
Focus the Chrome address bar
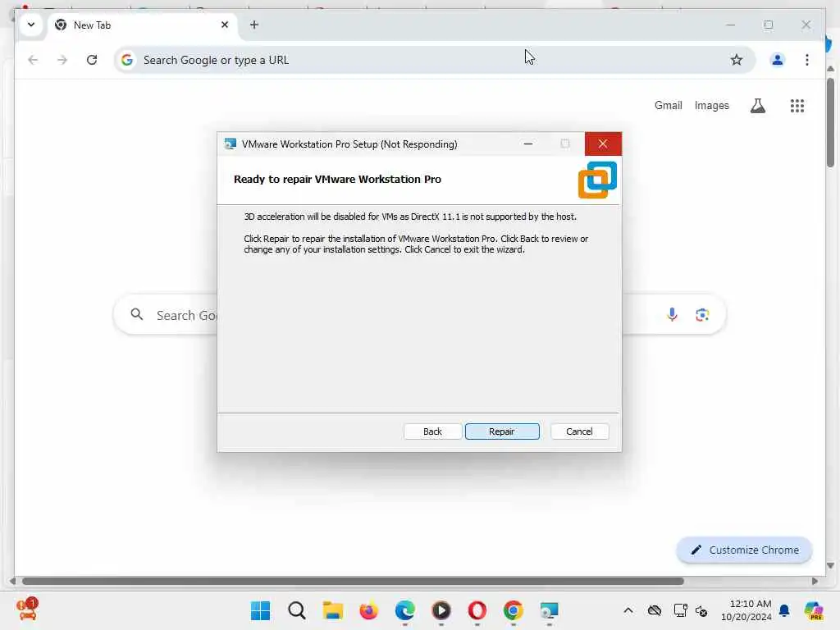click(x=434, y=60)
